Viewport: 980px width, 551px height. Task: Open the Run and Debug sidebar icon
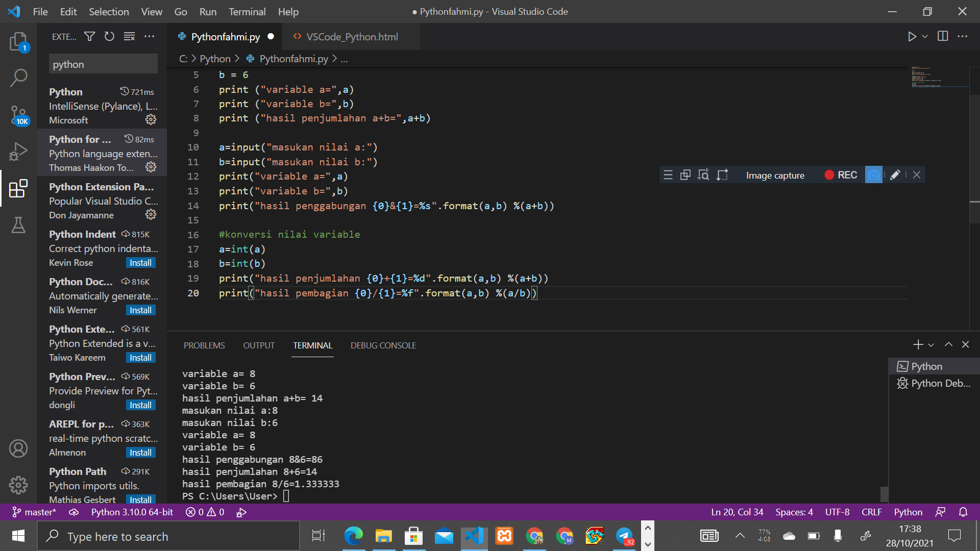(18, 151)
